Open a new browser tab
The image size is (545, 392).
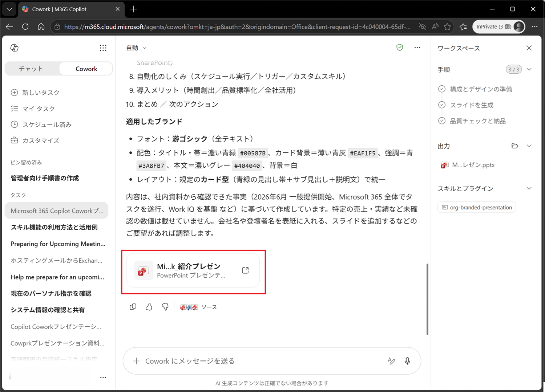click(x=134, y=9)
